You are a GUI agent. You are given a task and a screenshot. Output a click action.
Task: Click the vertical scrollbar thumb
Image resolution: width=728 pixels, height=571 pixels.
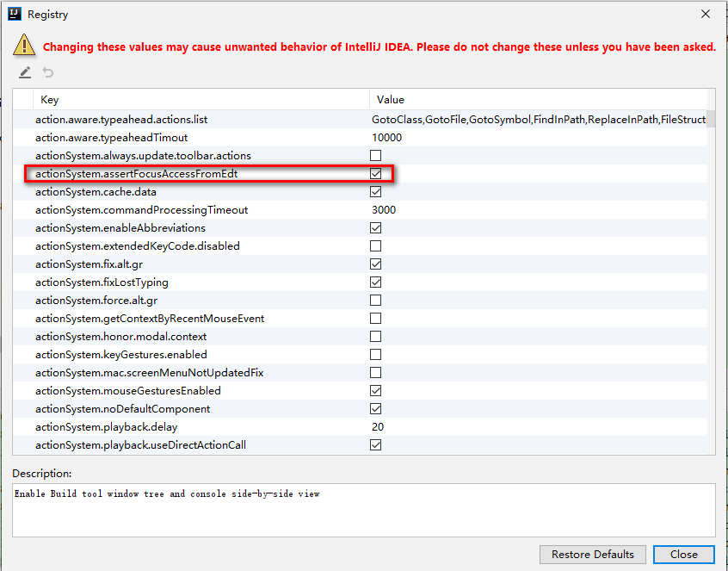click(711, 118)
